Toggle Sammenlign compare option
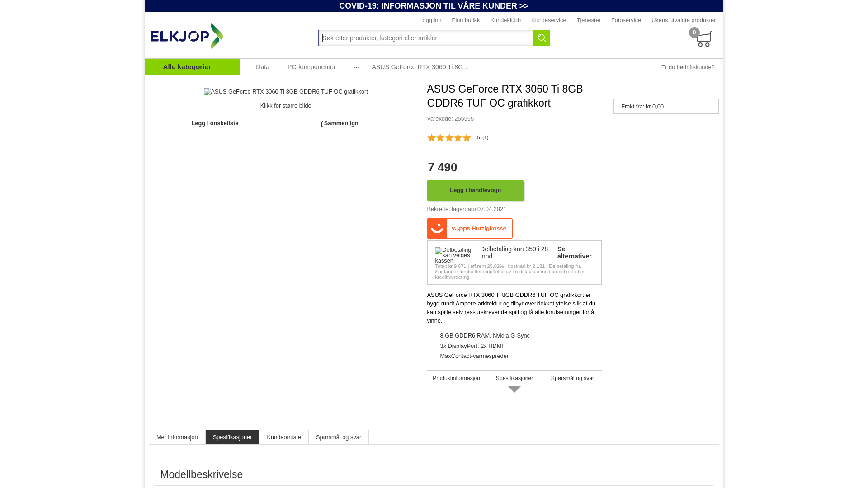The height and width of the screenshot is (488, 868). 340,123
